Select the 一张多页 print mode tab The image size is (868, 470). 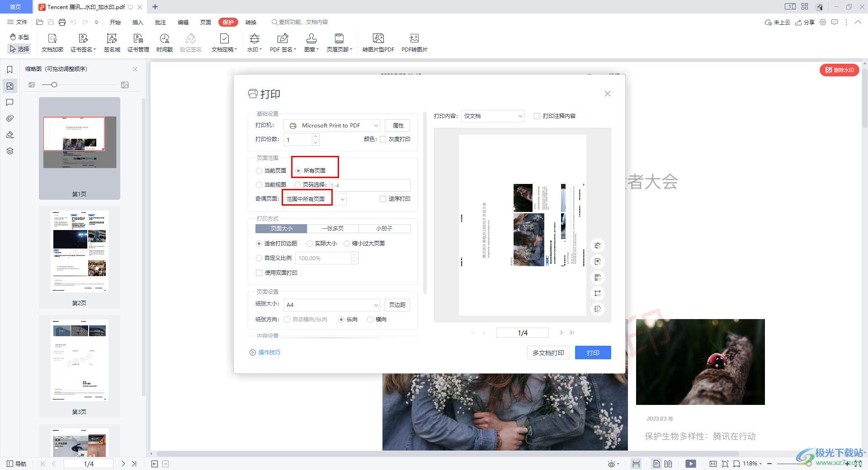coord(333,229)
